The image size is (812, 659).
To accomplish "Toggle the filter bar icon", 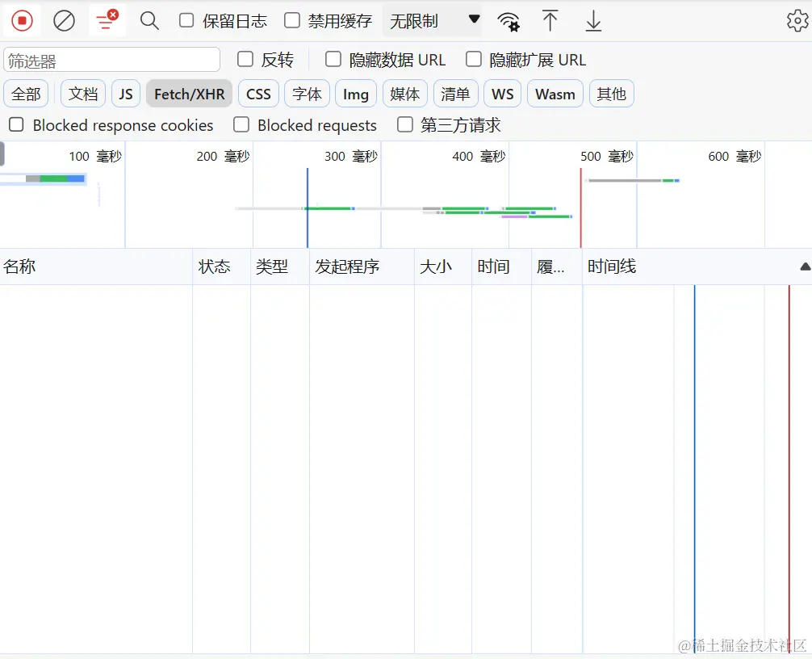I will click(107, 21).
